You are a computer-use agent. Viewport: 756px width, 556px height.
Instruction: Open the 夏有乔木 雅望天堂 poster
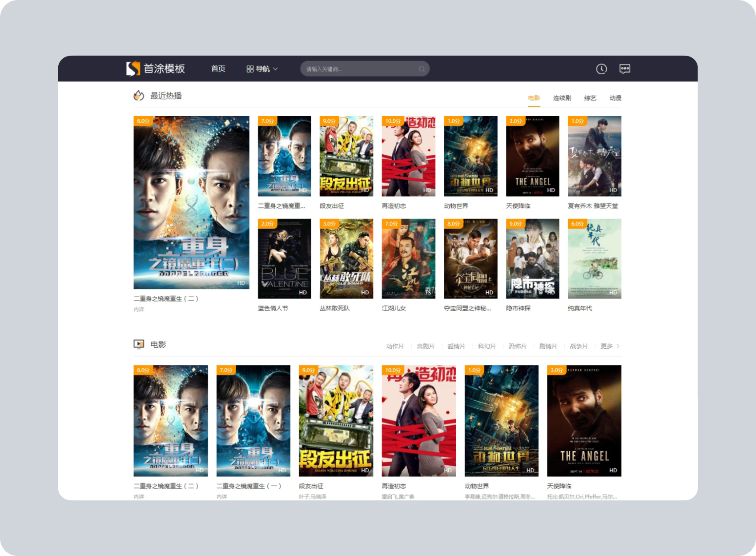click(595, 156)
